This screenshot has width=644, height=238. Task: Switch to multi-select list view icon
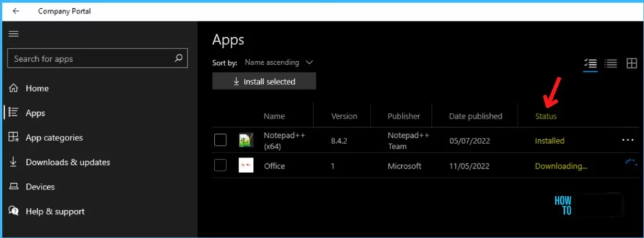[590, 64]
